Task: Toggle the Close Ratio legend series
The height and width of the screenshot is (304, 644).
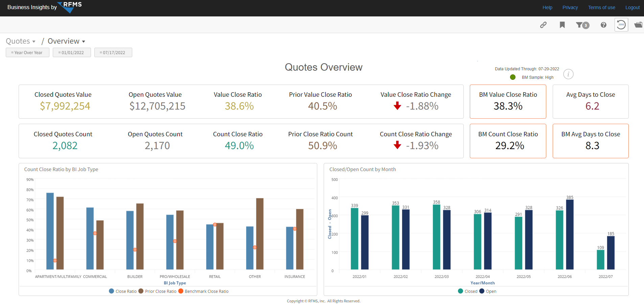Action: 123,291
